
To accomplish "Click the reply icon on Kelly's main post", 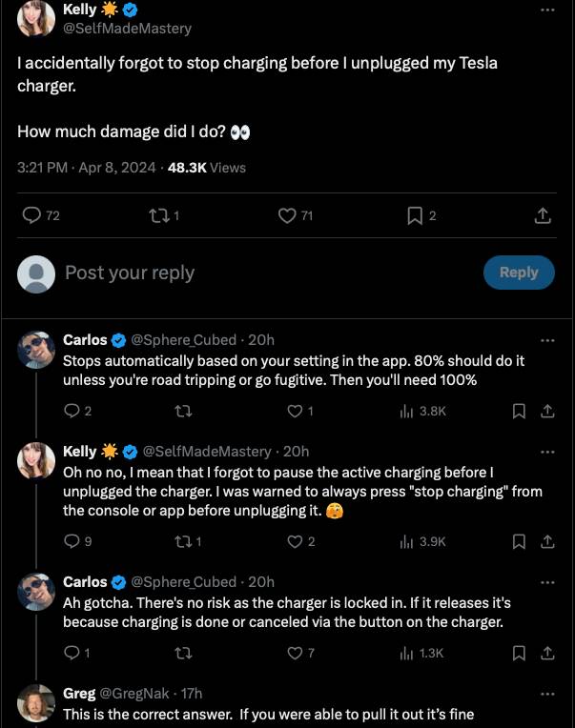I will (32, 216).
